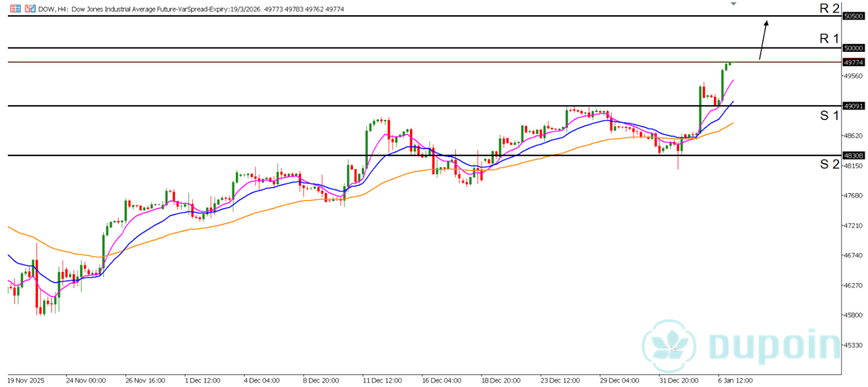The width and height of the screenshot is (868, 387).
Task: Click the '19 Nov 2025' date label
Action: pos(26,381)
